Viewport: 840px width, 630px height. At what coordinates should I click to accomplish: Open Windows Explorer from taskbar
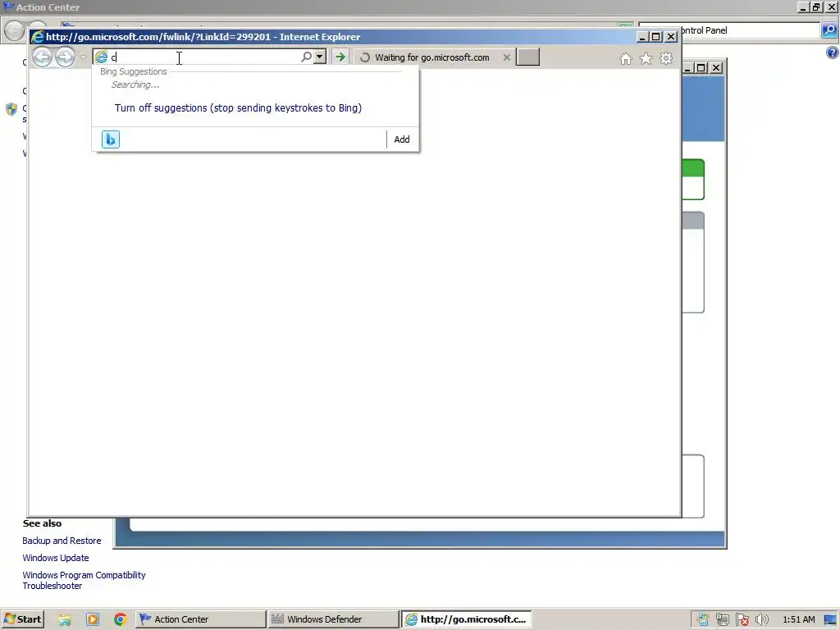65,619
